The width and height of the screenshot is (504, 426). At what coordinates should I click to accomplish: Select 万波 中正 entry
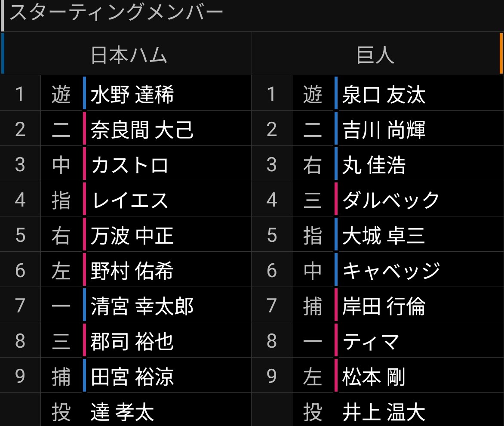132,236
